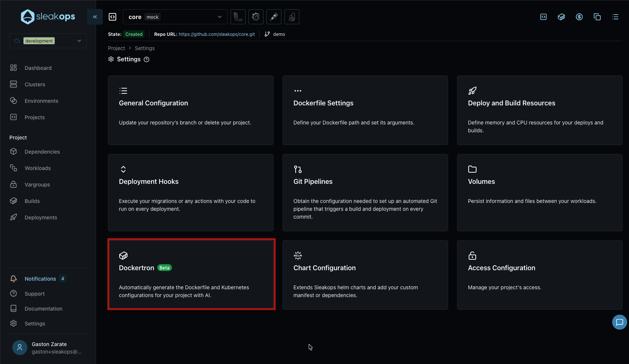The height and width of the screenshot is (364, 629).
Task: Open the Loki logs icon in the toolbar
Action: click(x=238, y=17)
